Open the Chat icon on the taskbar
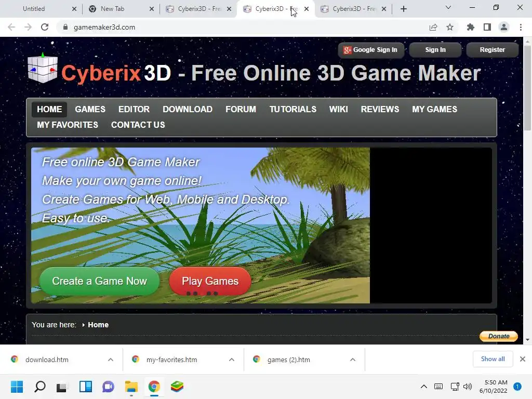532x399 pixels. coord(108,387)
